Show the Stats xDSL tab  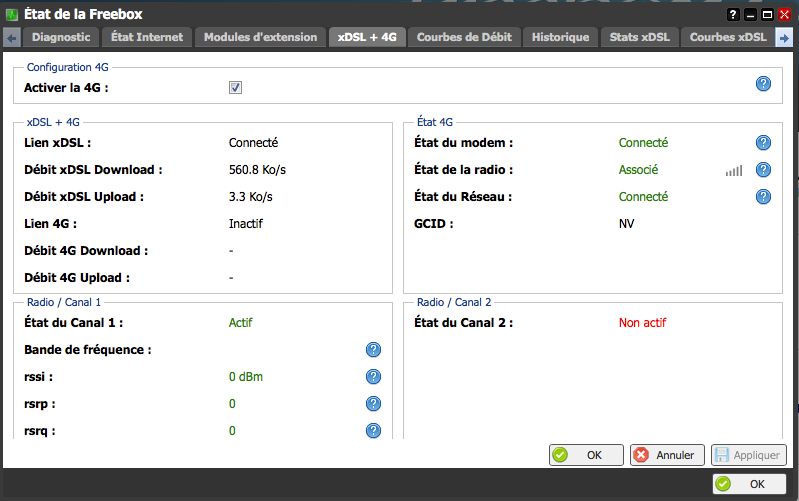pos(640,37)
